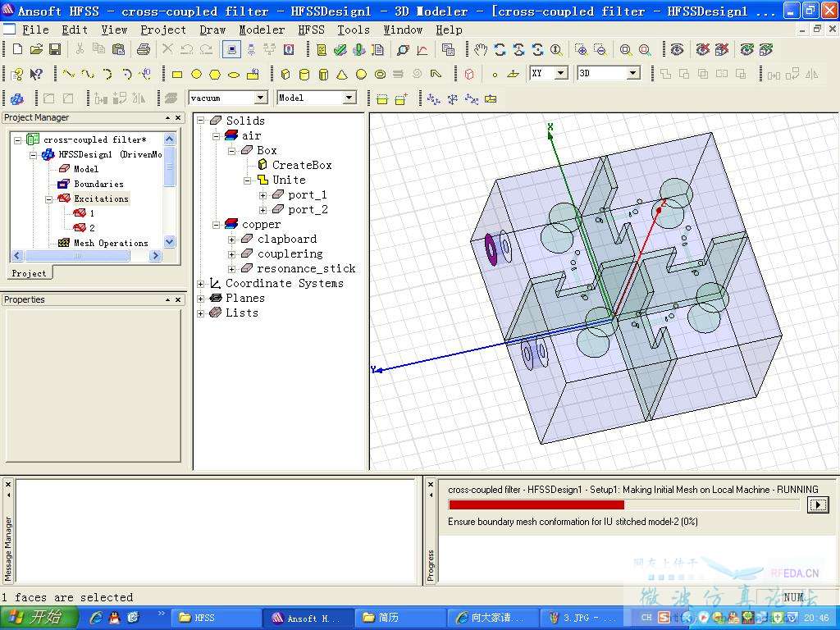Expand the port_1 tree node
Viewport: 840px width, 630px height.
point(262,195)
